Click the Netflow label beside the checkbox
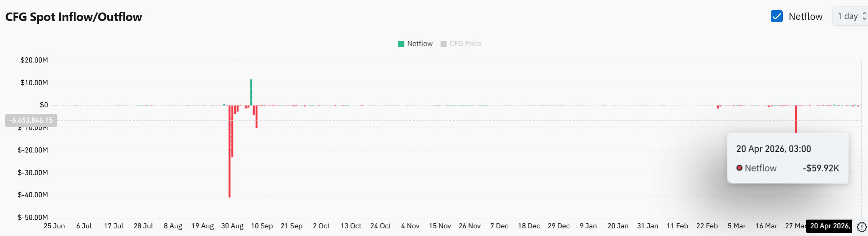Viewport: 868px width, 236px height. tap(805, 17)
